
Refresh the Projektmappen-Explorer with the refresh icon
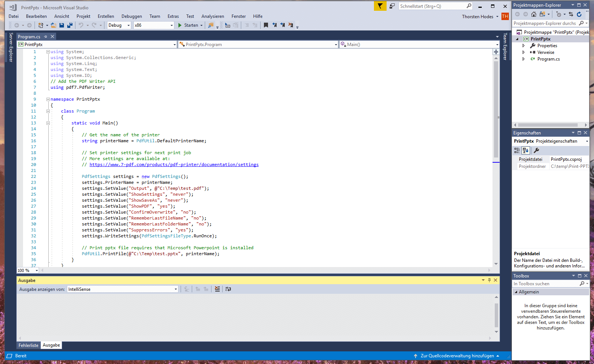click(579, 14)
